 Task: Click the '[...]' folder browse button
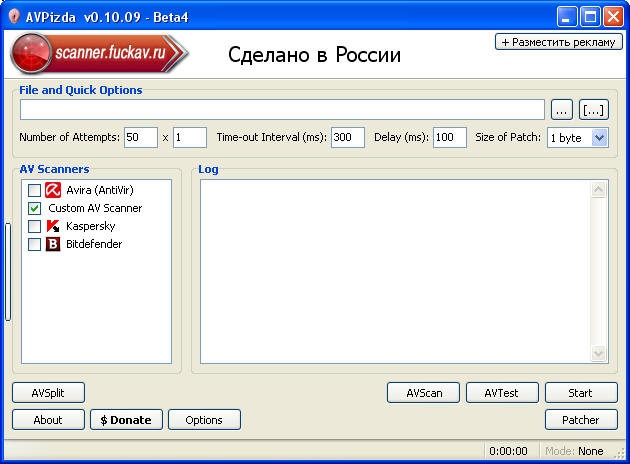593,110
